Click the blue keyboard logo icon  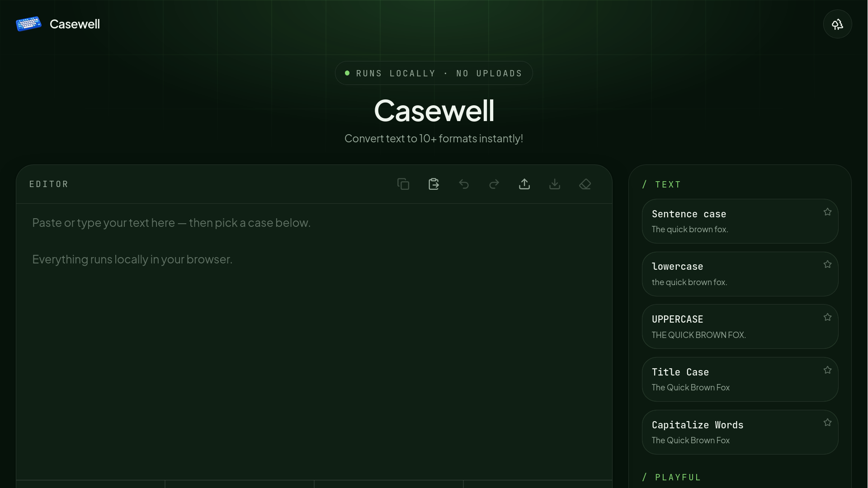pyautogui.click(x=28, y=24)
